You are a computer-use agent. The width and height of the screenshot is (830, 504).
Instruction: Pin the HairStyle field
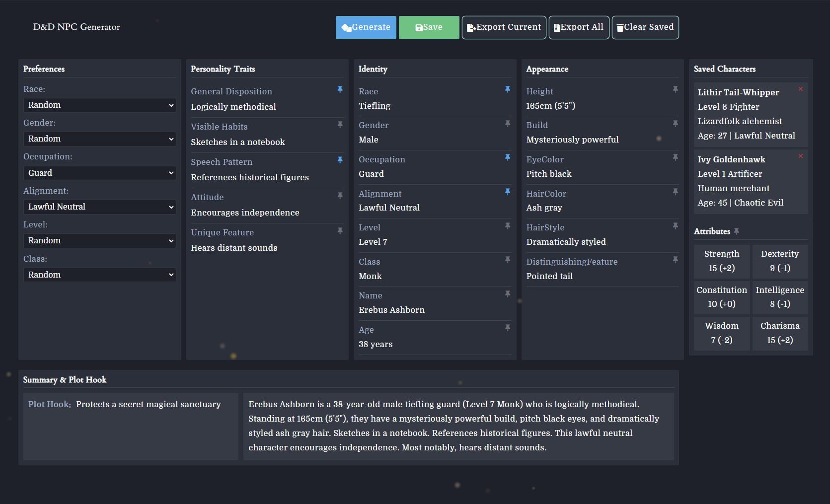click(x=676, y=226)
